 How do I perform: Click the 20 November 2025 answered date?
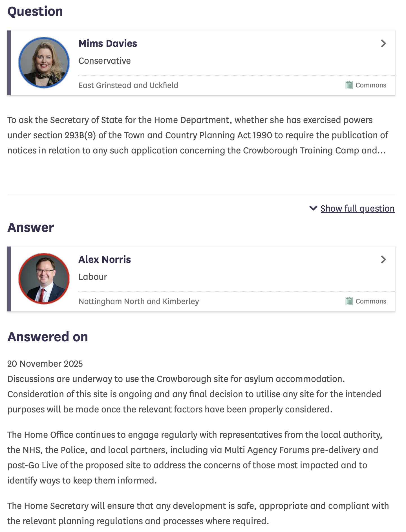point(45,364)
